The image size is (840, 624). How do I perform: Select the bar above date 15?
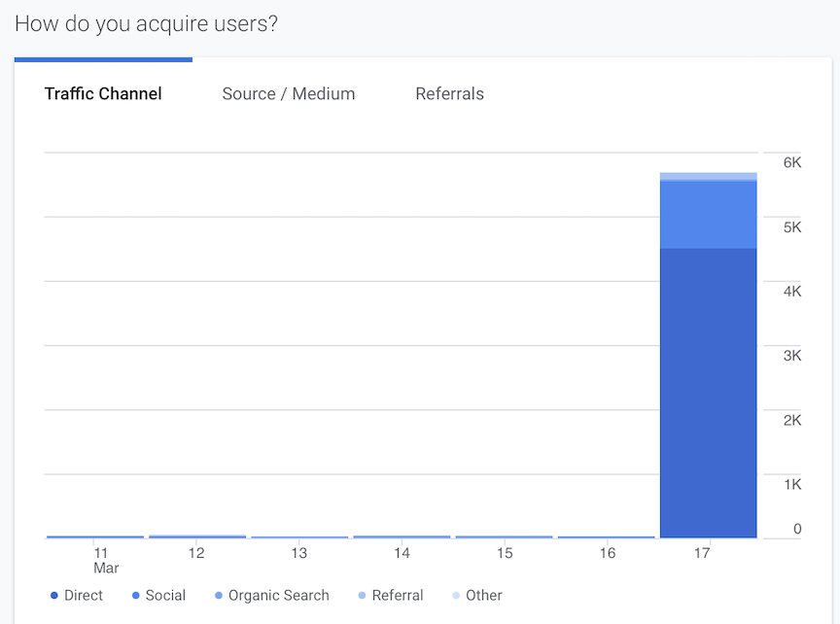(x=504, y=537)
